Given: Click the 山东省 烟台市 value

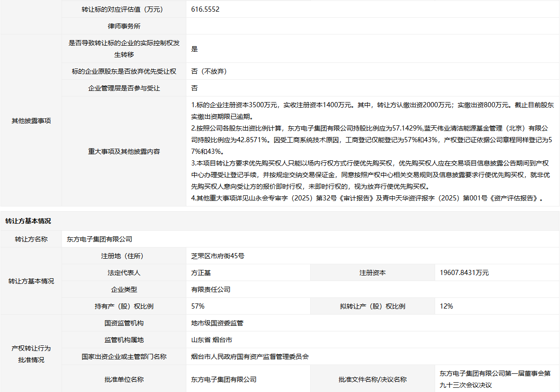Looking at the screenshot, I should (212, 340).
